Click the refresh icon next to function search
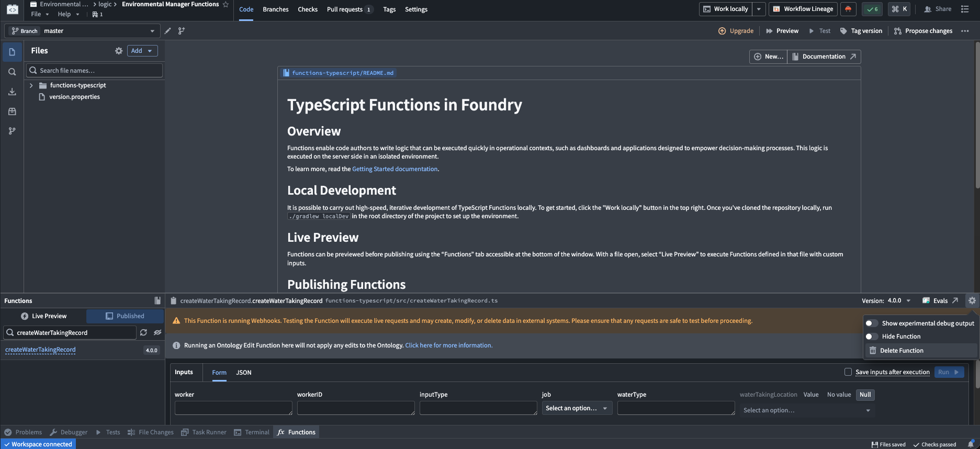 [143, 333]
